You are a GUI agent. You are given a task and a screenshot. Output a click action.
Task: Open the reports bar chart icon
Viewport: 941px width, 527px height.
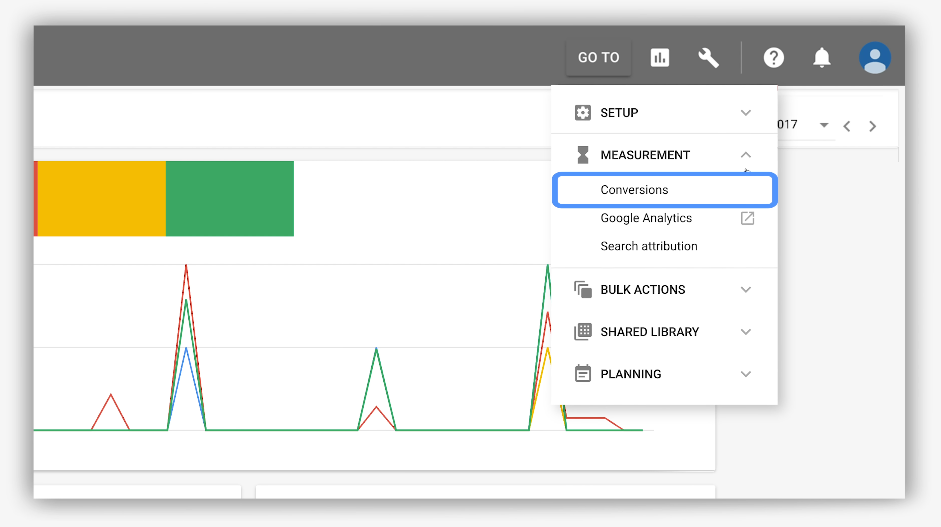pos(660,58)
